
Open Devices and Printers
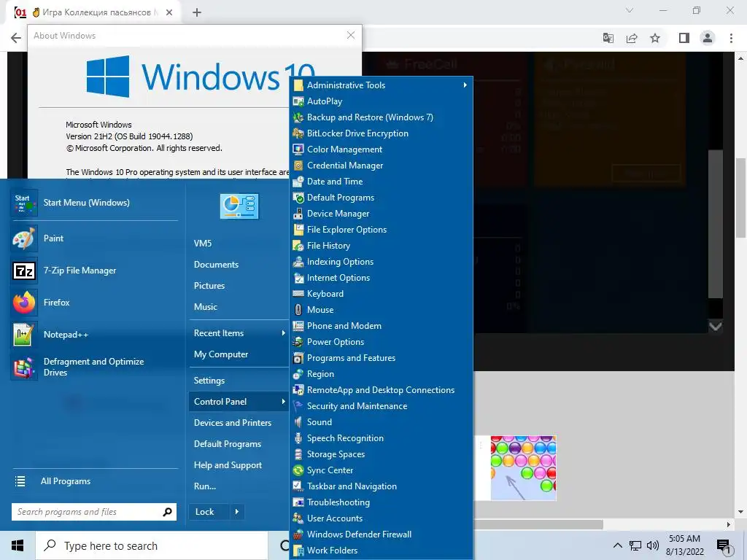click(x=239, y=423)
